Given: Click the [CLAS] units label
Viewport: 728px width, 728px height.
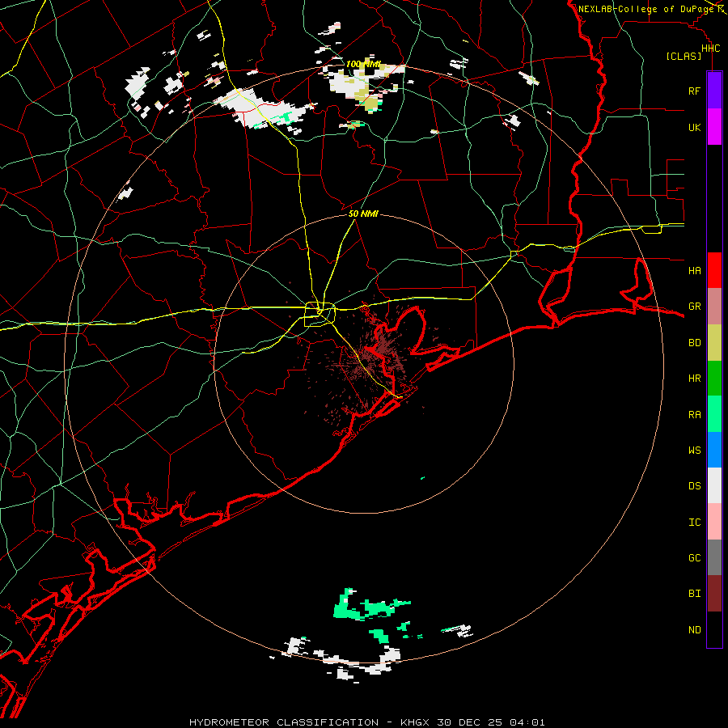Looking at the screenshot, I should point(684,56).
